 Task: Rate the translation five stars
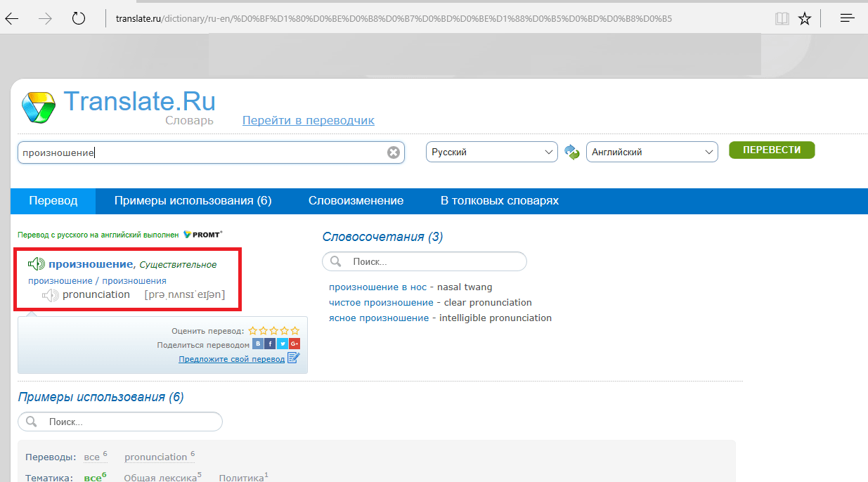pyautogui.click(x=295, y=330)
